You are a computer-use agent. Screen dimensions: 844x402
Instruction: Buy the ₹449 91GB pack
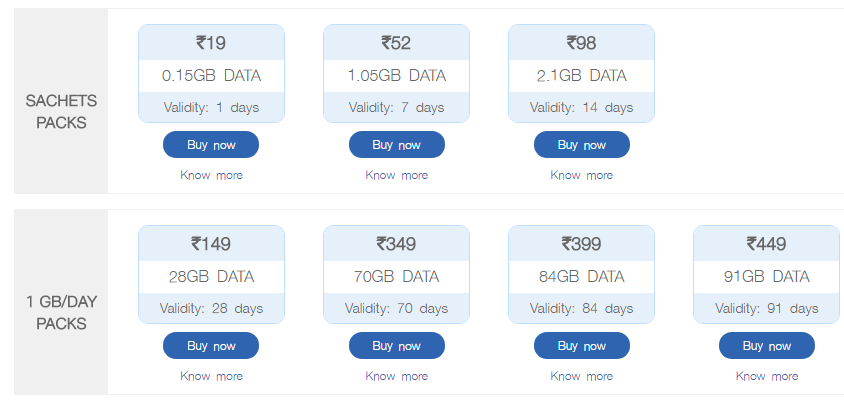767,345
